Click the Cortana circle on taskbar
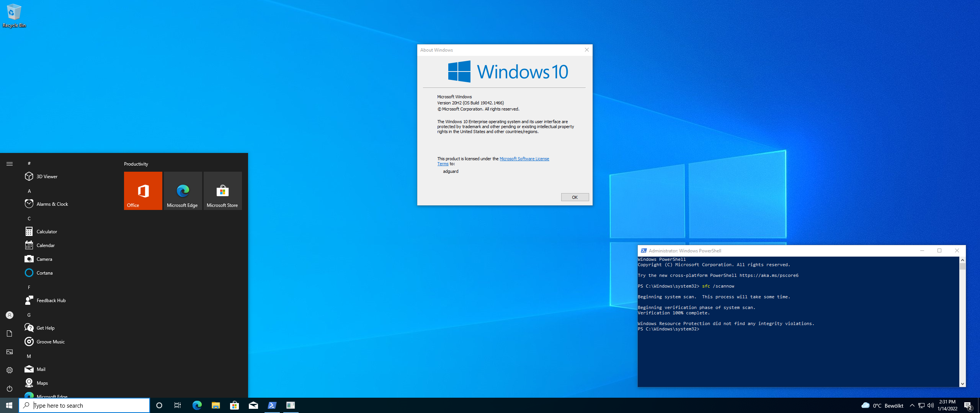980x413 pixels. (159, 405)
